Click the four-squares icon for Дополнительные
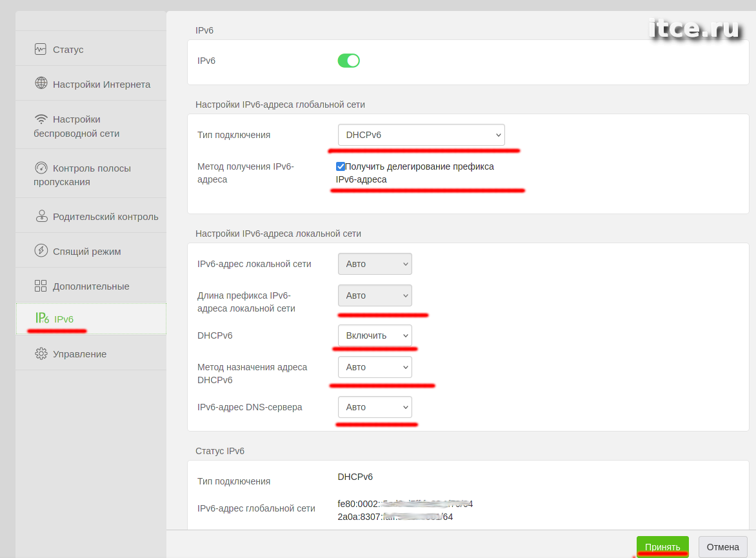Image resolution: width=756 pixels, height=558 pixels. click(x=41, y=286)
